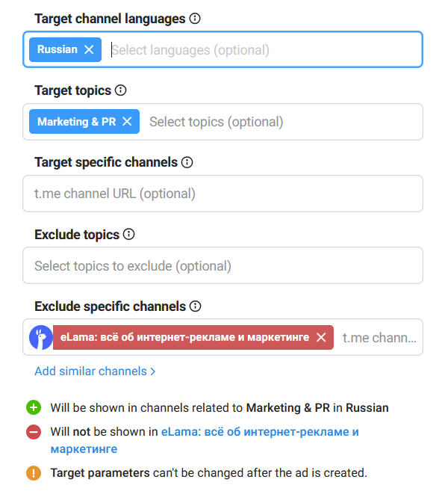Click the Target channel languages label
448x503 pixels.
(x=110, y=19)
